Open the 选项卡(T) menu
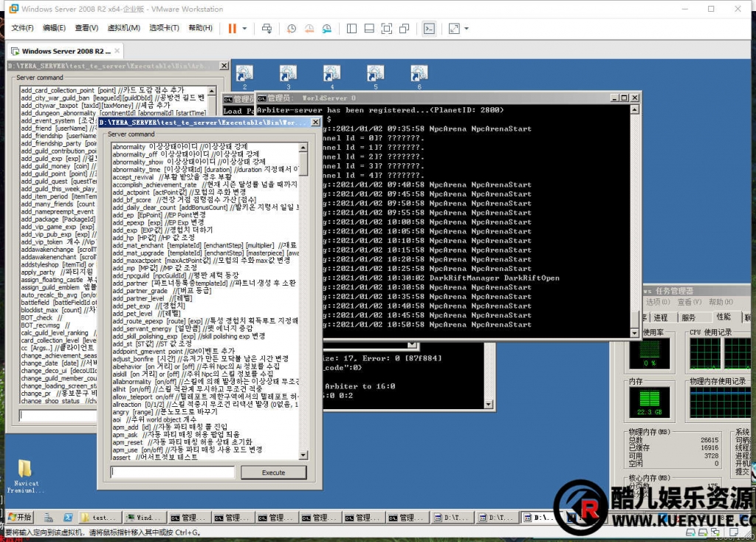 click(164, 28)
